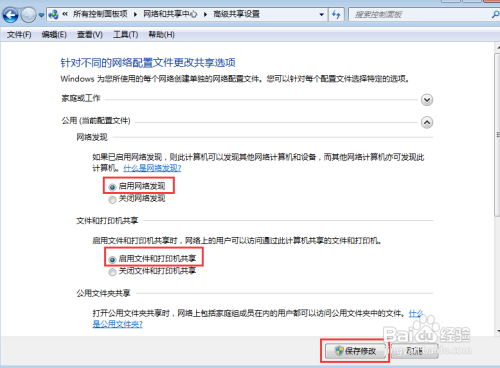Open the 查看(V) menu
500x368 pixels.
click(x=90, y=34)
